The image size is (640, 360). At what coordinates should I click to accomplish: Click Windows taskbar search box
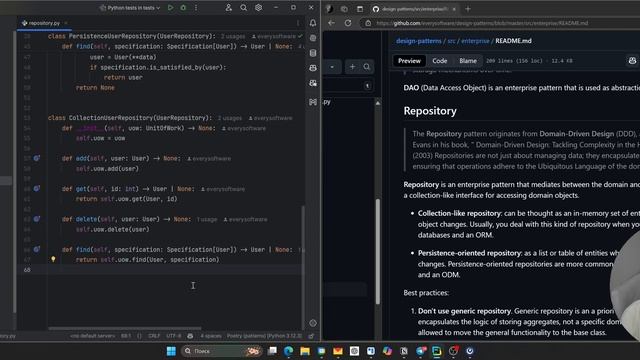coord(221,351)
